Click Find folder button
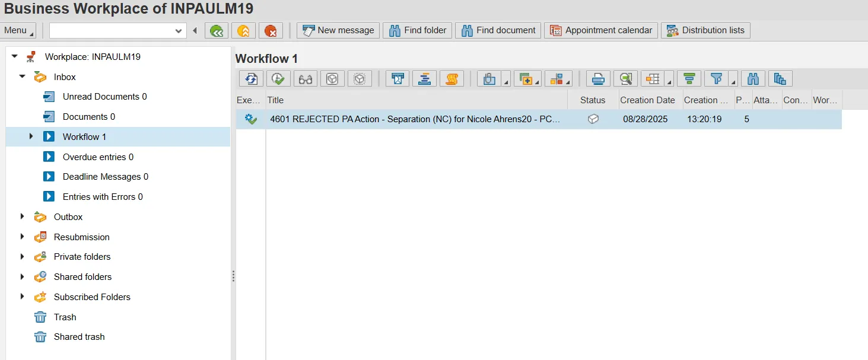This screenshot has height=360, width=868. 418,30
